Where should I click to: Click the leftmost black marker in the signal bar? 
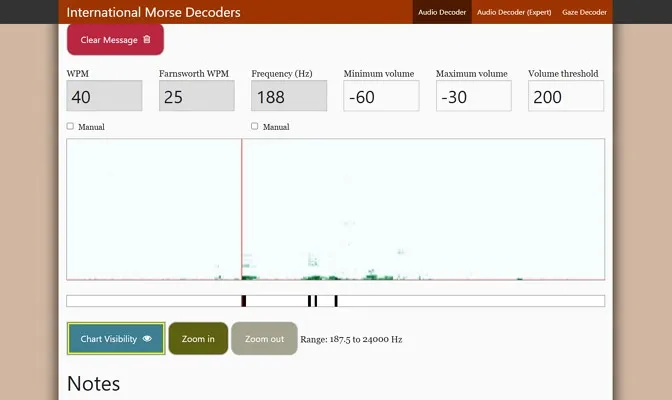pyautogui.click(x=243, y=301)
